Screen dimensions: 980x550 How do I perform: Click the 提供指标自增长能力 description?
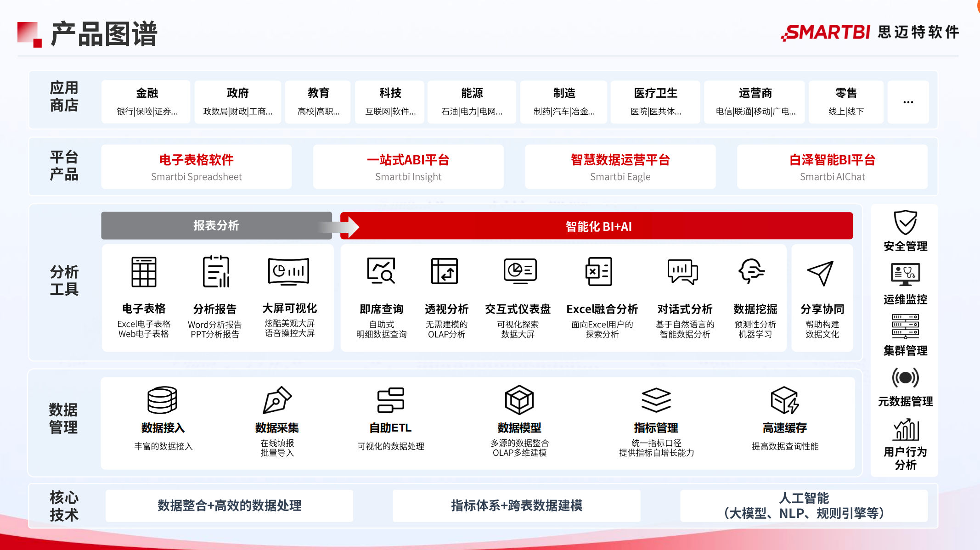click(656, 453)
